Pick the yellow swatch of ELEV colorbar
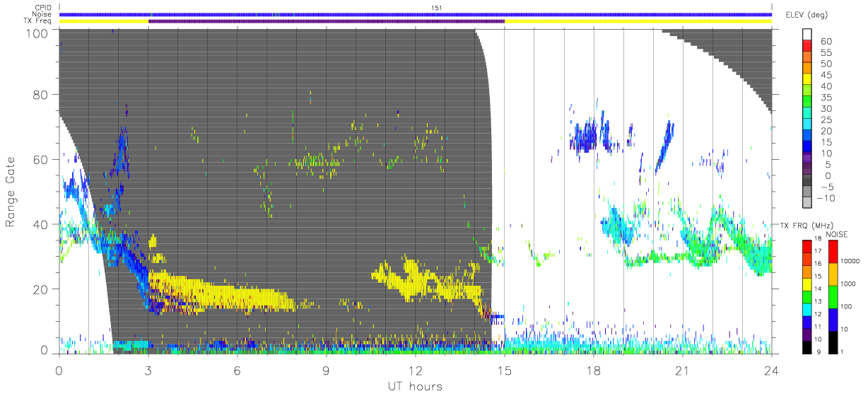This screenshot has width=868, height=401. point(807,79)
